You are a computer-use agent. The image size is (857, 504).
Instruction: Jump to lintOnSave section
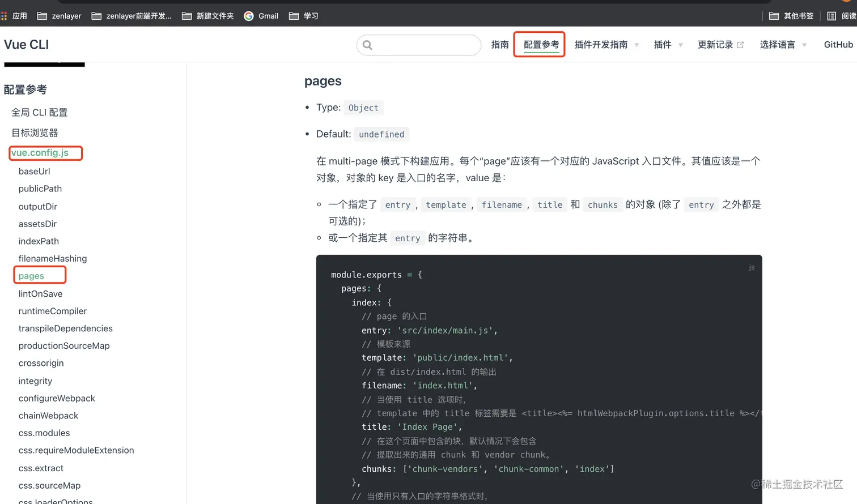40,294
